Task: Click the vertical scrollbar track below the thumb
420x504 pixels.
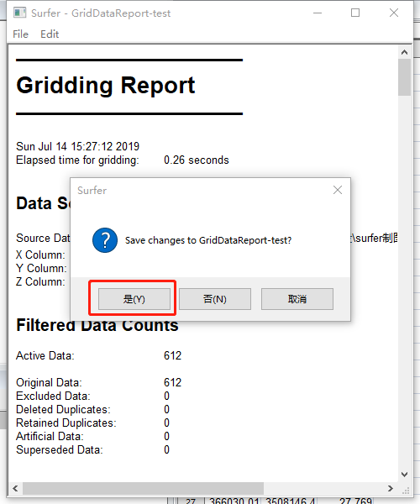Action: coord(405,281)
